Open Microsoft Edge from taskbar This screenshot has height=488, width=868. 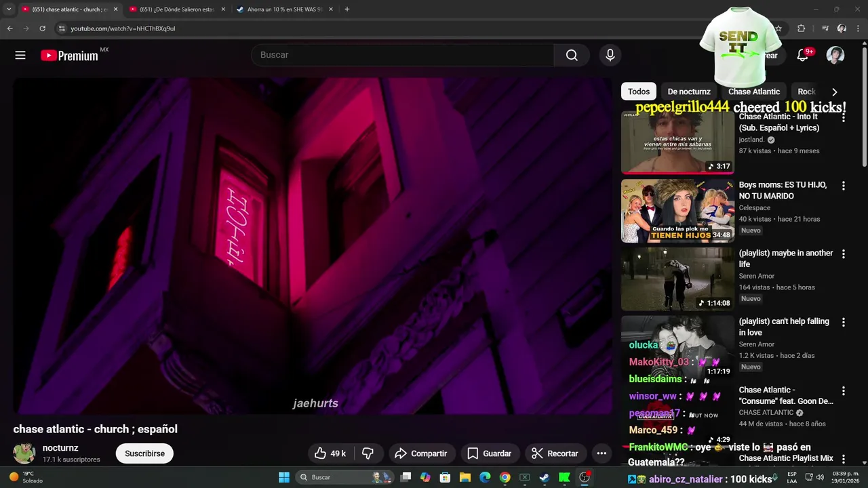click(485, 477)
